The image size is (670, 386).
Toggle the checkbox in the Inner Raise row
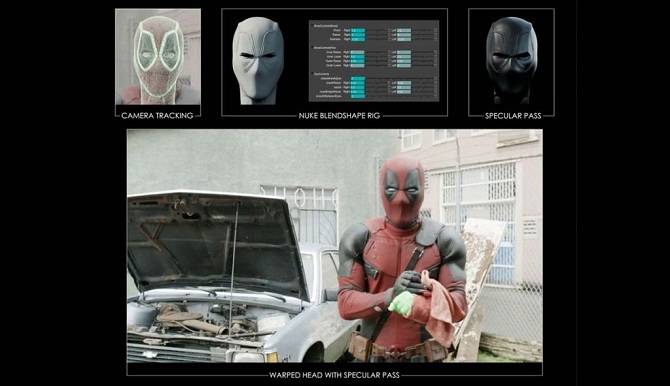(x=389, y=52)
